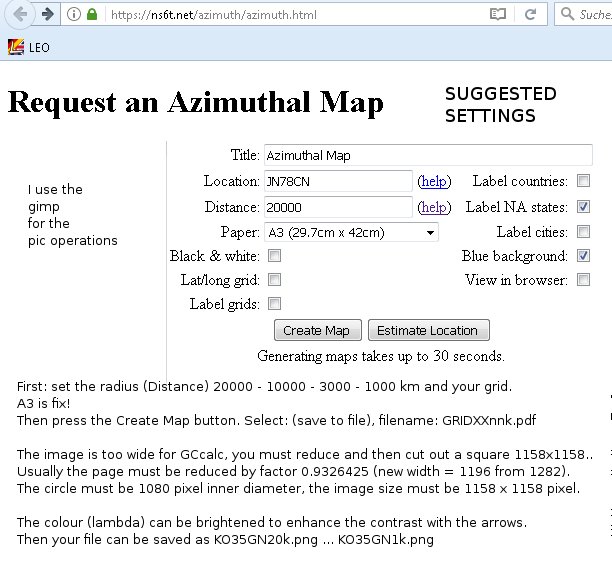The width and height of the screenshot is (612, 573).
Task: Click the browser forward arrow button
Action: (47, 15)
